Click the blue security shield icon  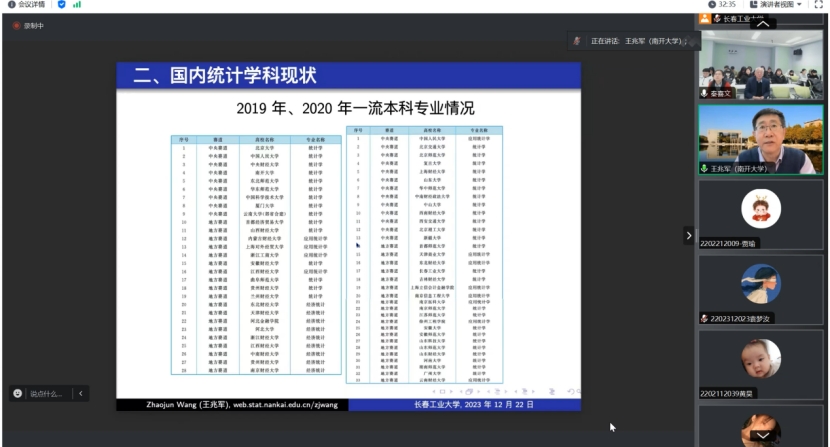pyautogui.click(x=61, y=5)
